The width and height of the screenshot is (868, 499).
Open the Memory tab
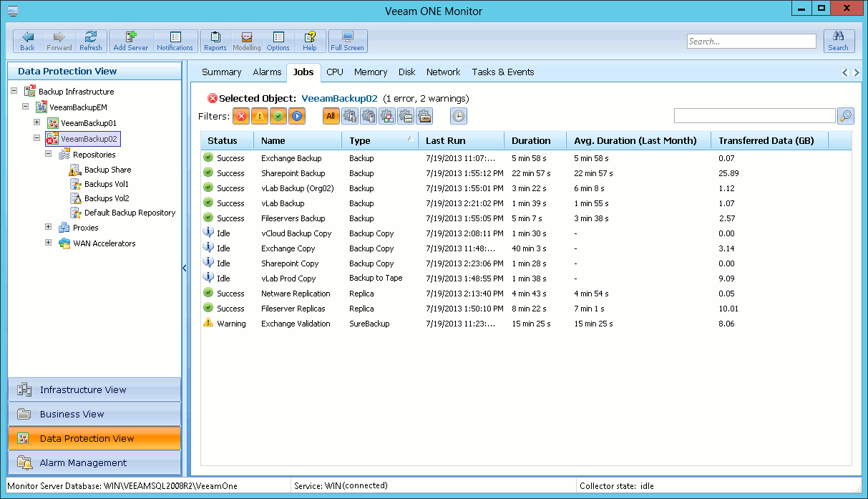371,72
